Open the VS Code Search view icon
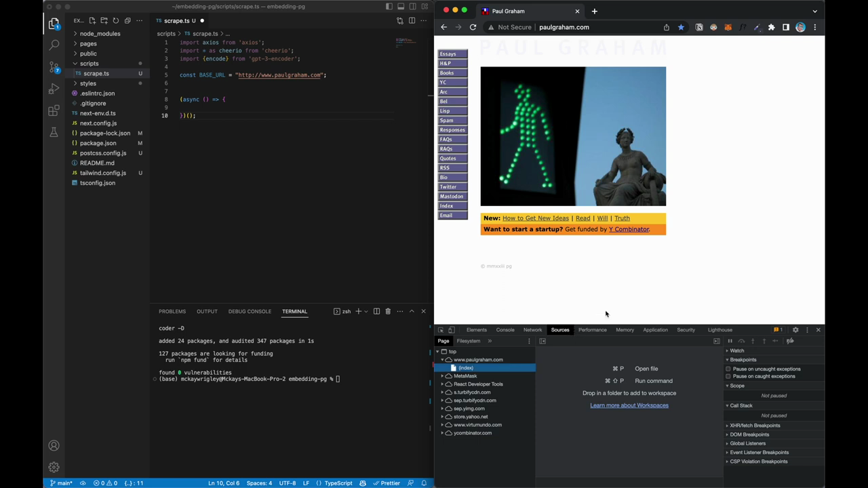This screenshot has height=488, width=868. coord(54,45)
